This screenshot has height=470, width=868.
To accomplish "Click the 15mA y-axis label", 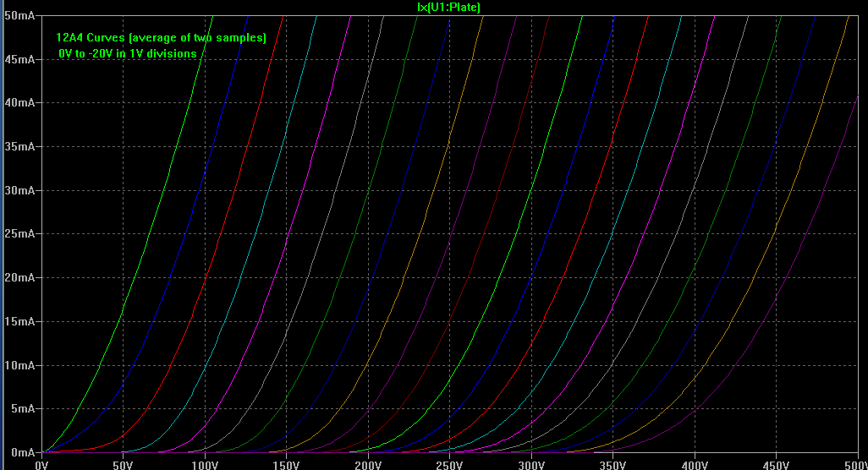I will (19, 321).
